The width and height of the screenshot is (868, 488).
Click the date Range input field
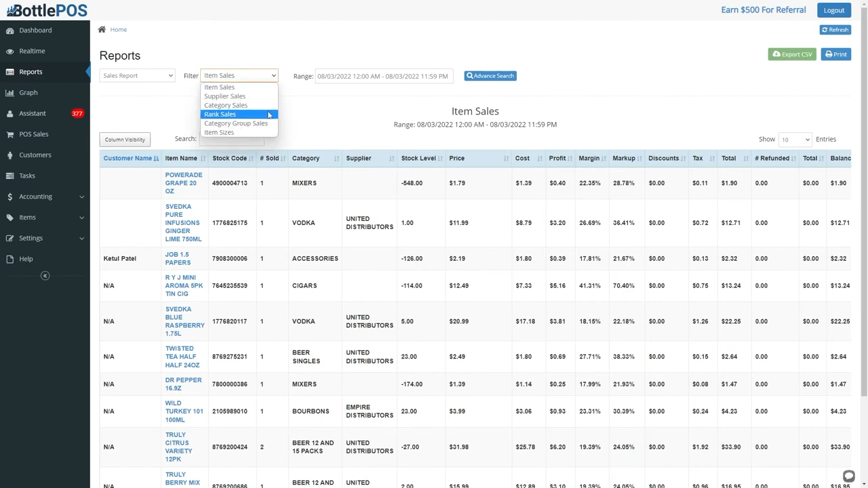click(385, 76)
